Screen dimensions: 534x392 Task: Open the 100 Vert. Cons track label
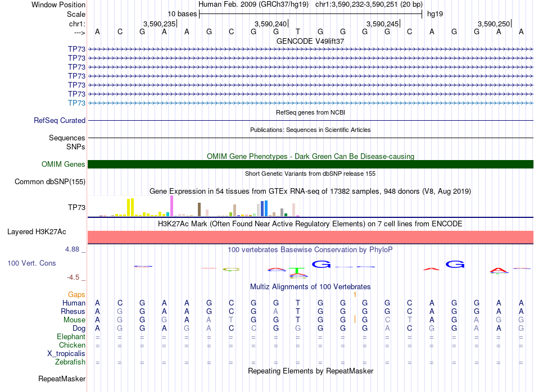[x=31, y=263]
